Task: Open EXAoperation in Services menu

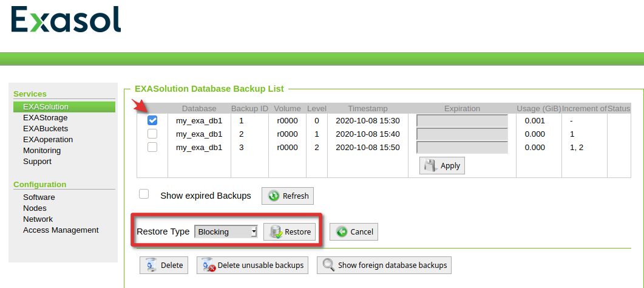Action: tap(47, 140)
